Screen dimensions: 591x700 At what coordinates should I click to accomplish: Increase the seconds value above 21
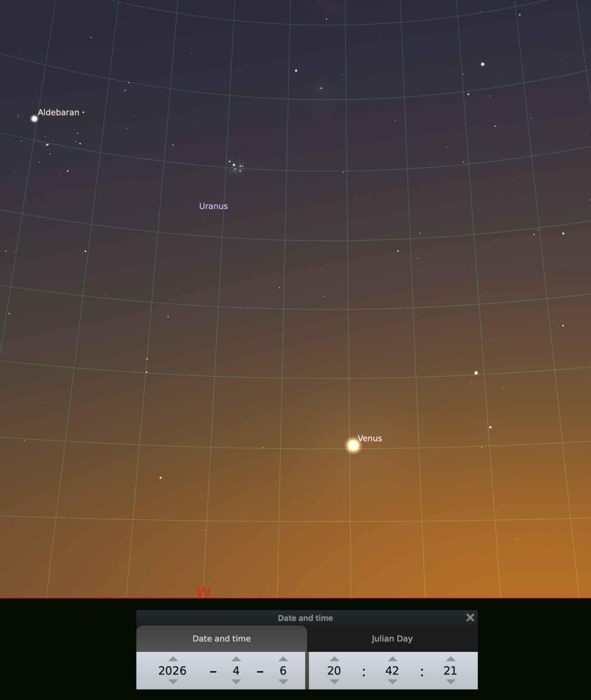(451, 659)
